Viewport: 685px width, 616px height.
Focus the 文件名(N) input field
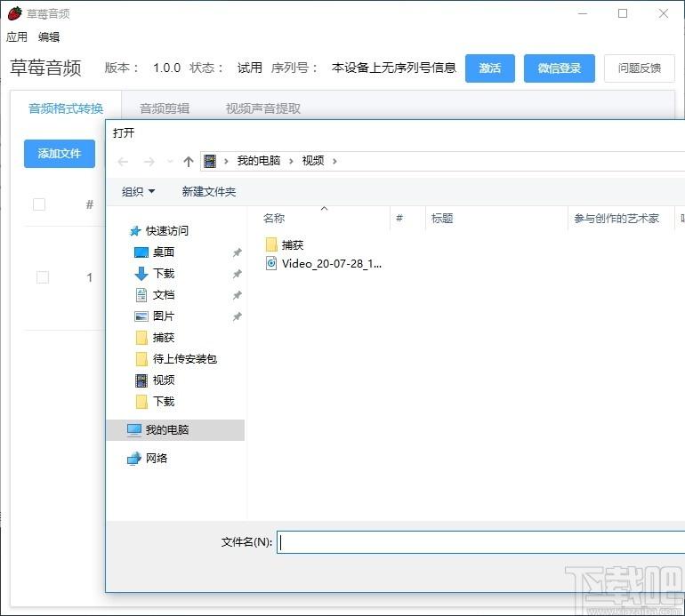coord(480,542)
